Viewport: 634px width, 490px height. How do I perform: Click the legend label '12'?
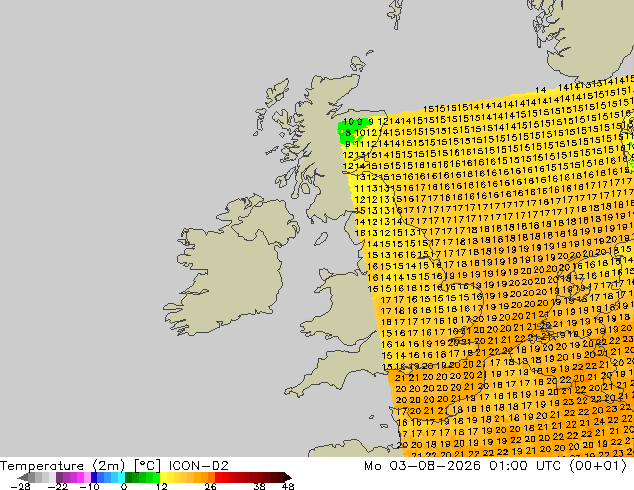pos(162,486)
